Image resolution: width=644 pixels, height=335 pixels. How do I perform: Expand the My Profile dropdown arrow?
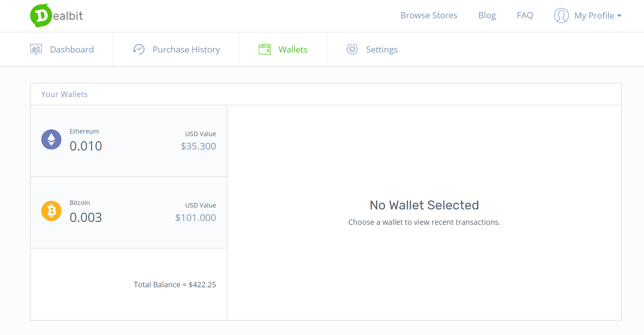[619, 16]
